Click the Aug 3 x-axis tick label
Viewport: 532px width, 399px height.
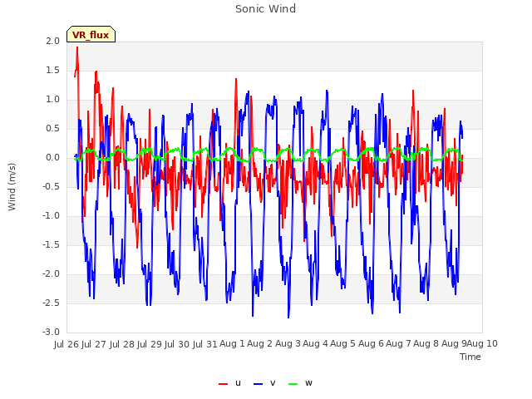[288, 343]
